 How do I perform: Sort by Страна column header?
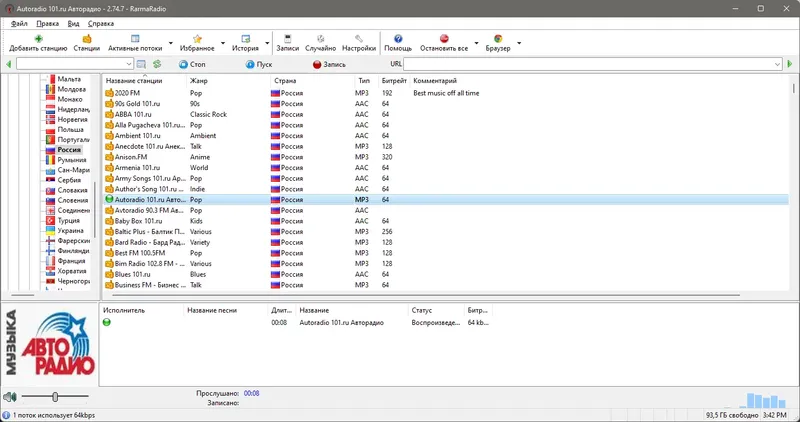coord(313,81)
